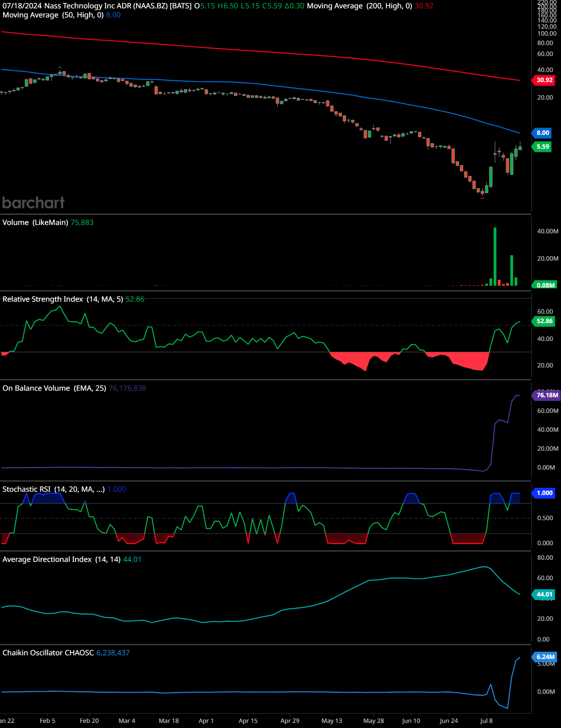The height and width of the screenshot is (728, 561).
Task: Click the 'Apr 15' date axis label
Action: [248, 721]
